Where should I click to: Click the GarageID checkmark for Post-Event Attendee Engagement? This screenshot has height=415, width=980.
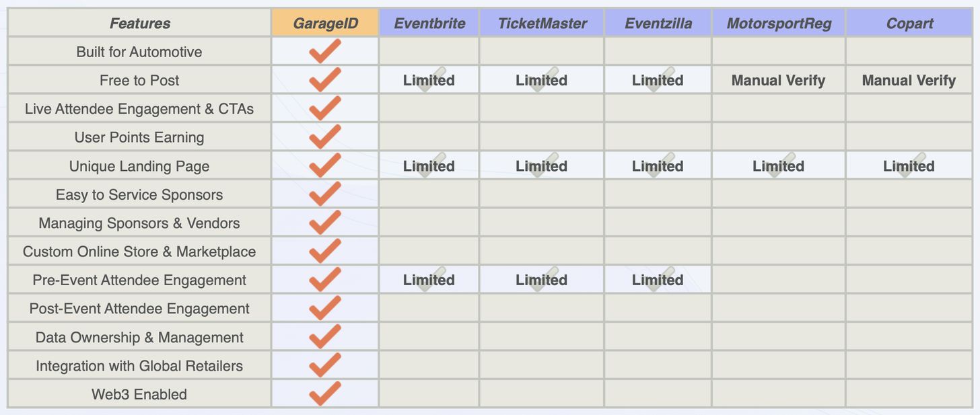pos(325,309)
